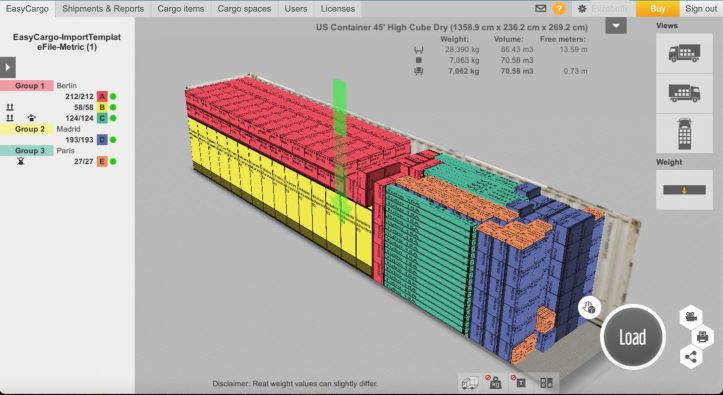Open Shipments & Reports tab
The height and width of the screenshot is (395, 723).
pos(103,9)
